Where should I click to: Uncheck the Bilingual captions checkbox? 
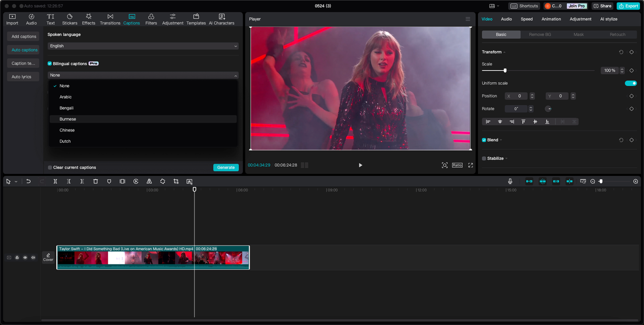50,63
